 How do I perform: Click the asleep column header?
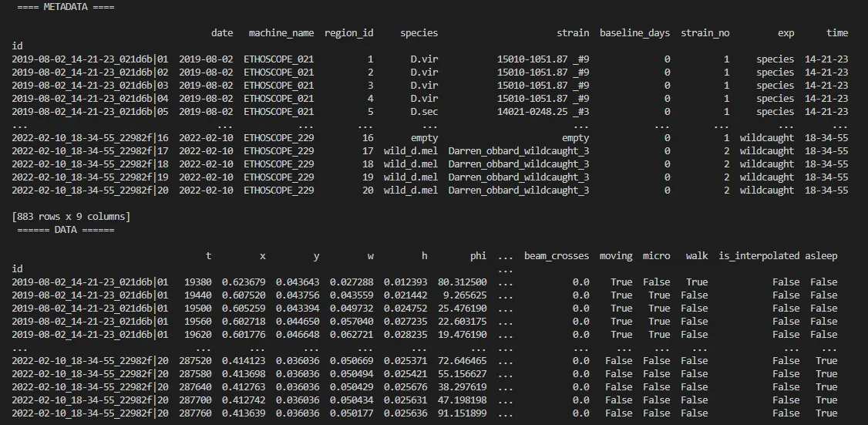point(821,255)
